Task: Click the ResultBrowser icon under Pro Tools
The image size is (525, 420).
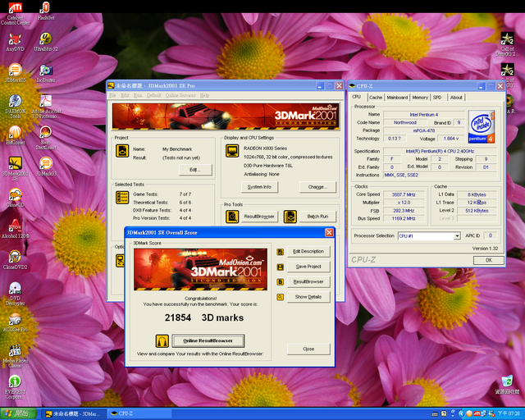Action: coord(231,217)
